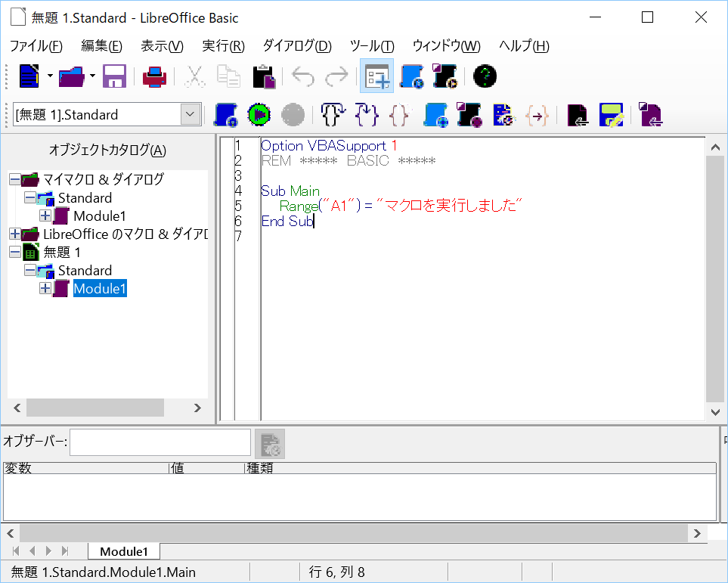Go to previous module tab button
Image resolution: width=728 pixels, height=583 pixels.
(x=32, y=551)
